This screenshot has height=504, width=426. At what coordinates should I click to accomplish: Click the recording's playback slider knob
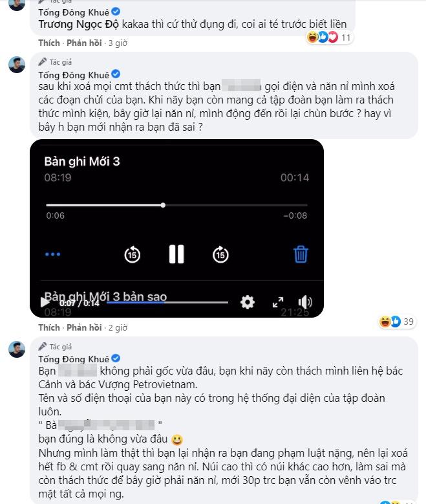coord(163,205)
